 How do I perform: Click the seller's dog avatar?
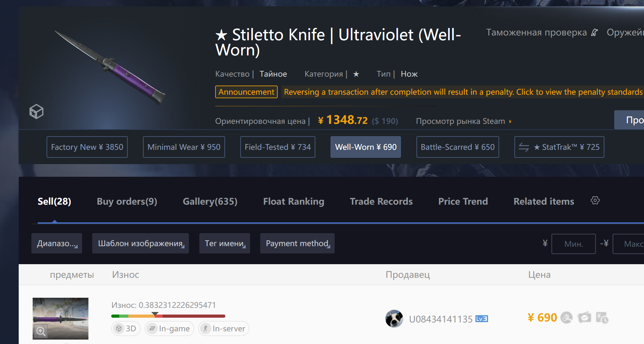point(394,319)
